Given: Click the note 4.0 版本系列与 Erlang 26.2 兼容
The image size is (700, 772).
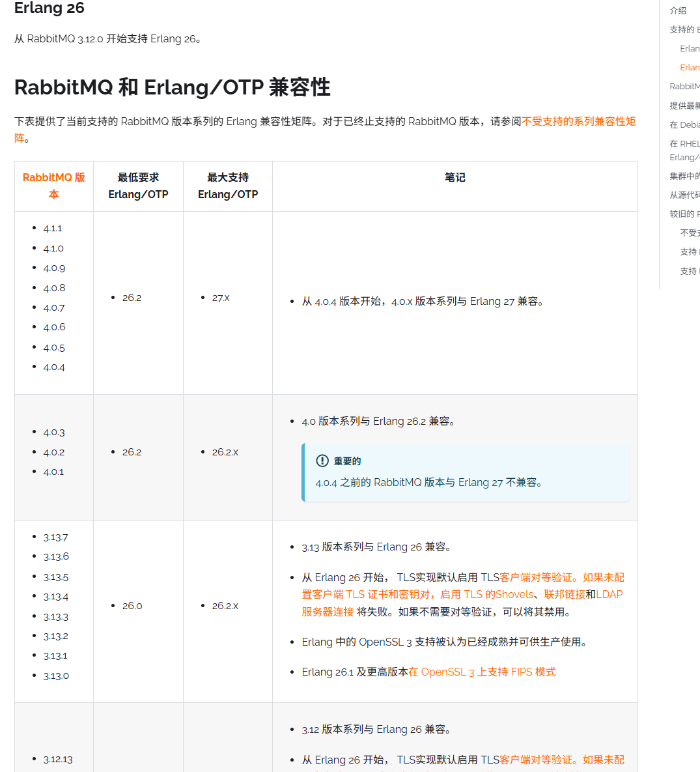Looking at the screenshot, I should click(378, 422).
